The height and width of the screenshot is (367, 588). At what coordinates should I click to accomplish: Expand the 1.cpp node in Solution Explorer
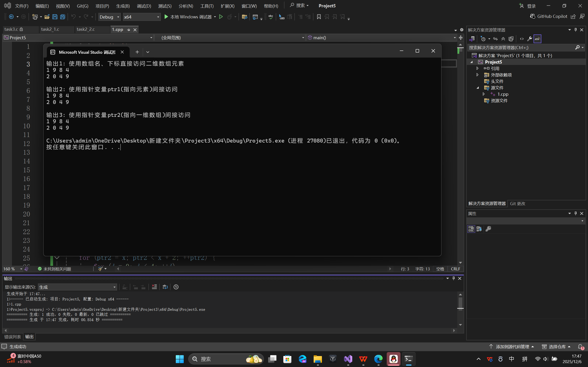click(x=483, y=94)
